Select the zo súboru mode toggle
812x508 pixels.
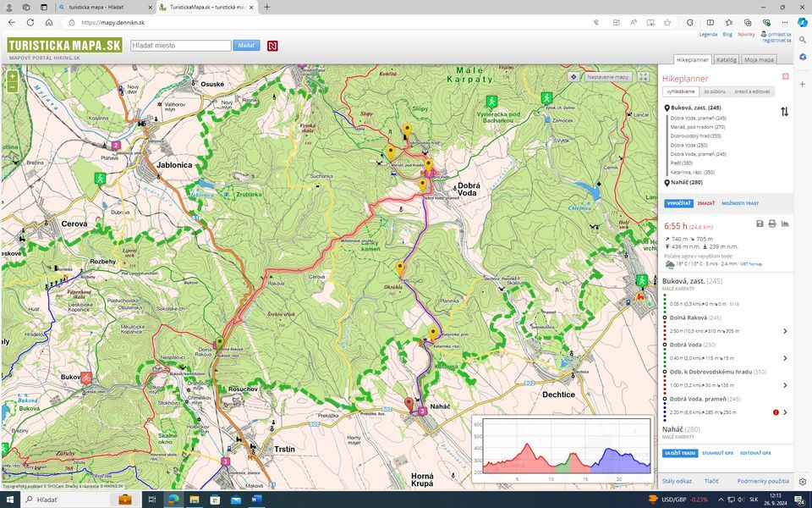tap(714, 91)
